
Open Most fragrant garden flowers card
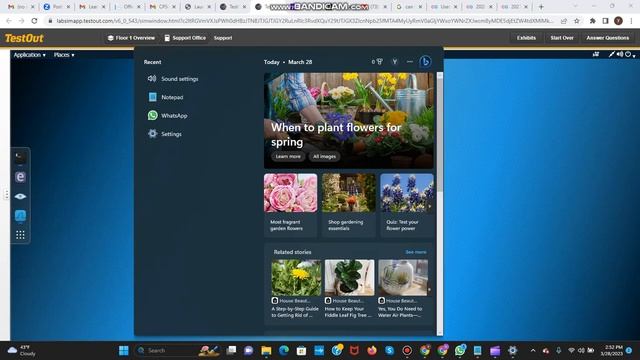(290, 205)
